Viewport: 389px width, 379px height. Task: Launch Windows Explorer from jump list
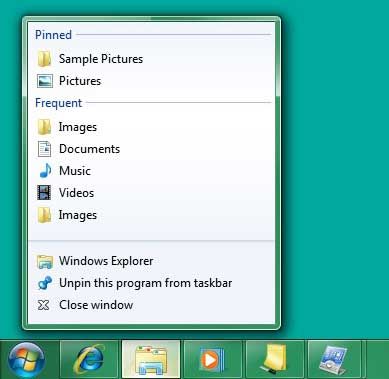click(x=152, y=261)
